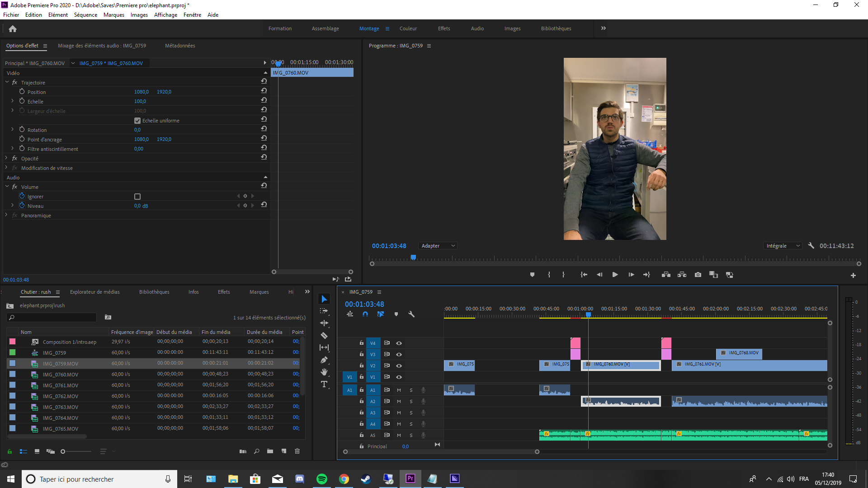868x488 pixels.
Task: Click the Add Marker button in the program monitor
Action: coord(532,275)
